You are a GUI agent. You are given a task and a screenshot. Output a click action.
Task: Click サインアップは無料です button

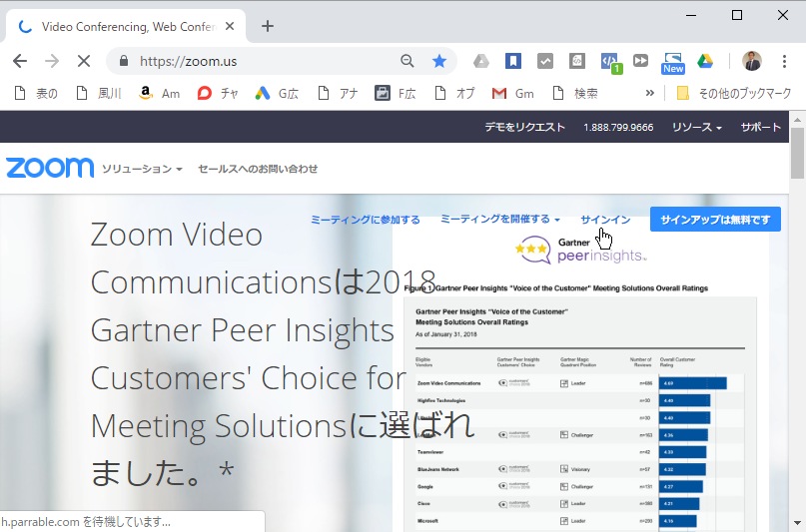(715, 220)
